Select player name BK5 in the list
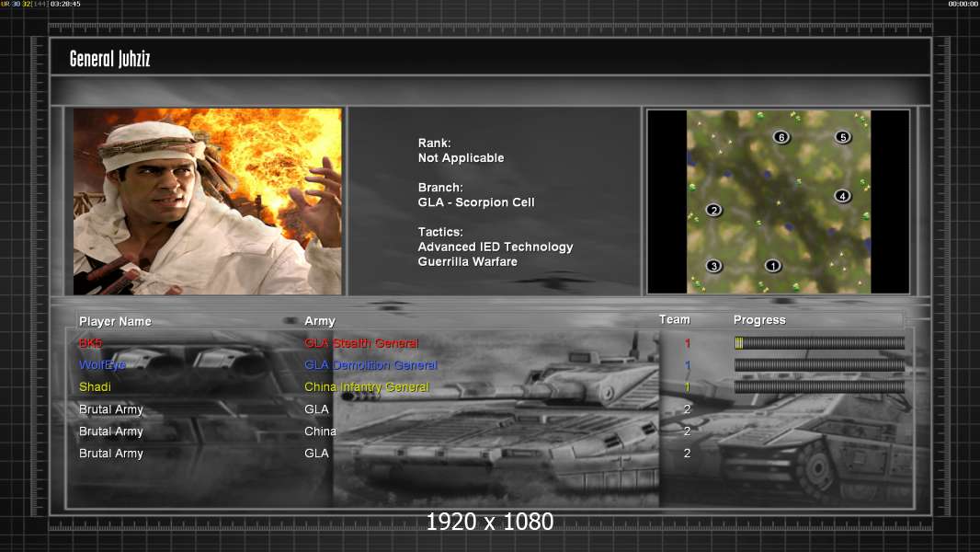The image size is (980, 552). pos(91,343)
